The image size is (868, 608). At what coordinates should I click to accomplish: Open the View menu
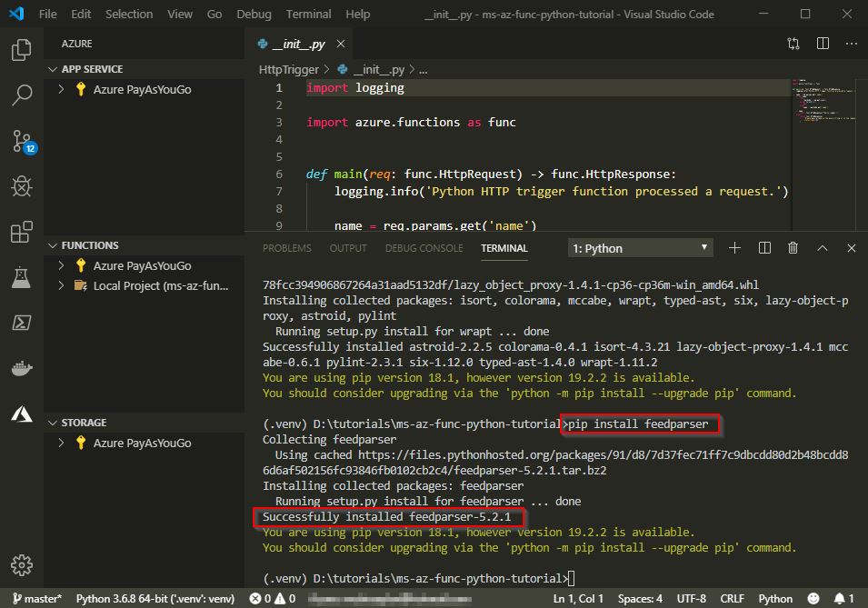pyautogui.click(x=180, y=14)
